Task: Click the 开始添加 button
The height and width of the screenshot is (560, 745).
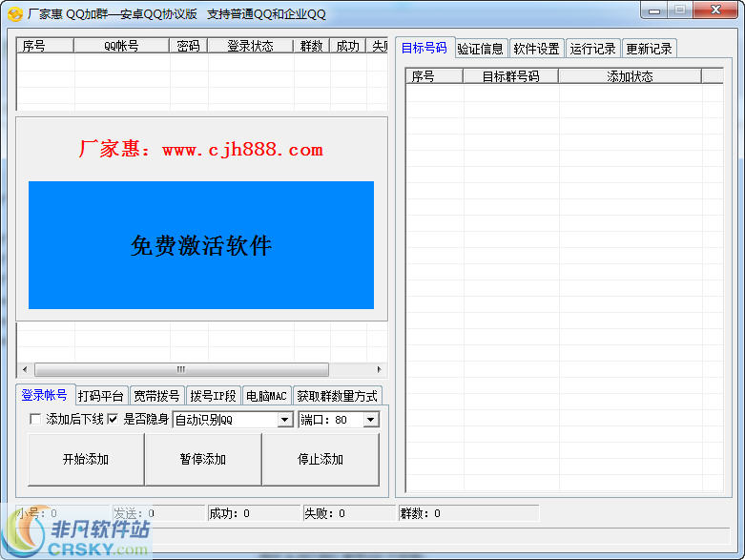Action: click(86, 459)
